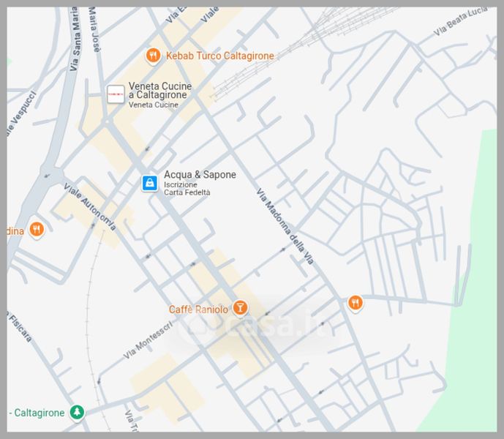
Task: Select the Veneta Cucine store logo marker
Action: [116, 94]
